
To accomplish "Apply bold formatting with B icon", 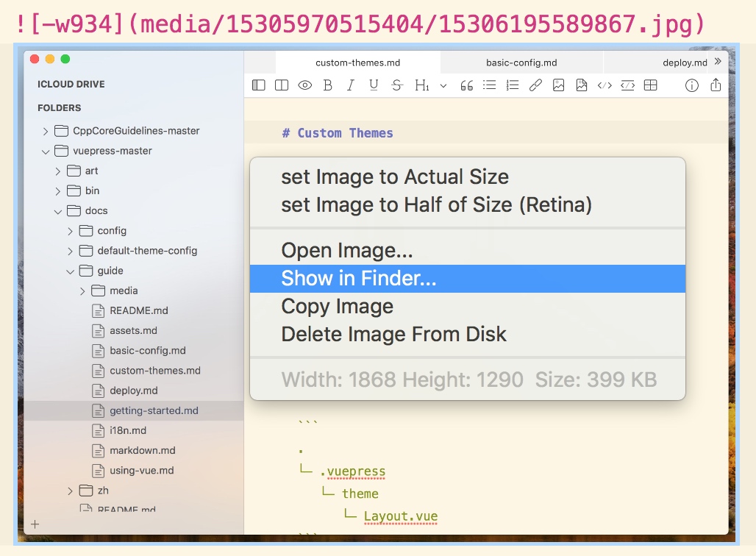I will pyautogui.click(x=328, y=85).
